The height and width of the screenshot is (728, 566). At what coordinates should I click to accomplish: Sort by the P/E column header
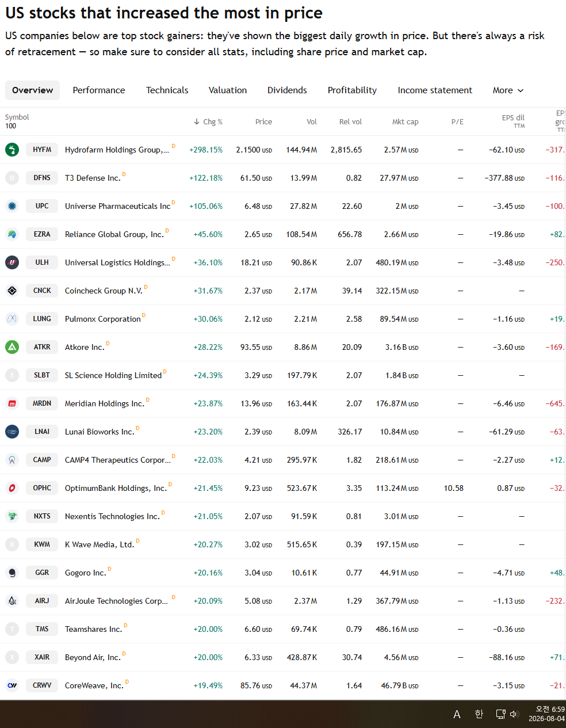457,121
